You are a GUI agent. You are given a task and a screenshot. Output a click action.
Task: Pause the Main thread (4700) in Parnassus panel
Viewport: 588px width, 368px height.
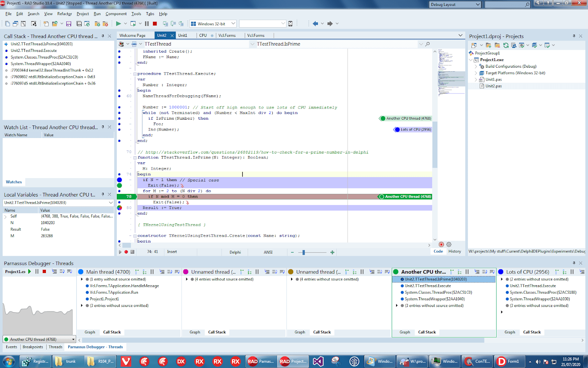point(152,272)
